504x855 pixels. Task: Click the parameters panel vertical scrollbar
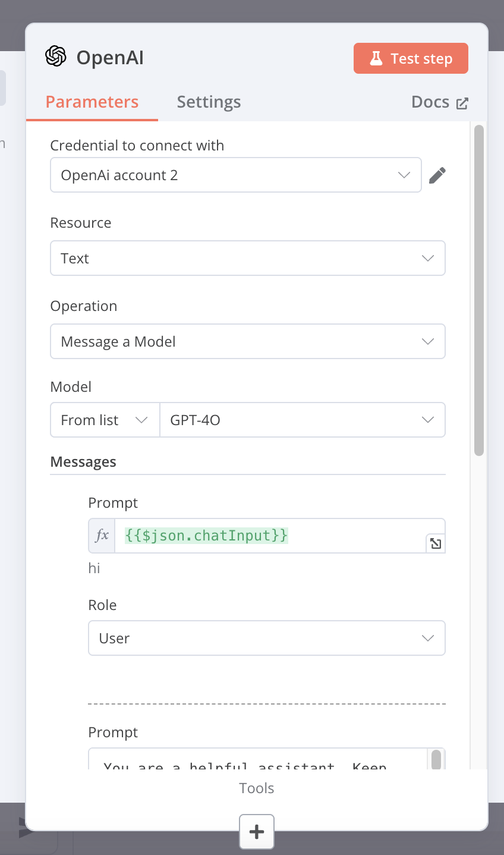(x=479, y=291)
